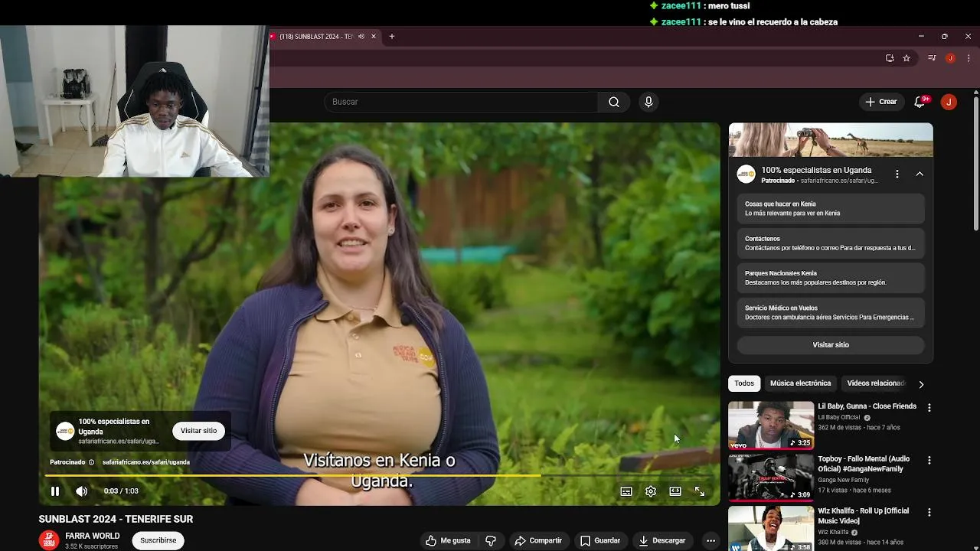Click 'Visitar sitio' in sidebar ad
The height and width of the screenshot is (551, 980).
831,345
